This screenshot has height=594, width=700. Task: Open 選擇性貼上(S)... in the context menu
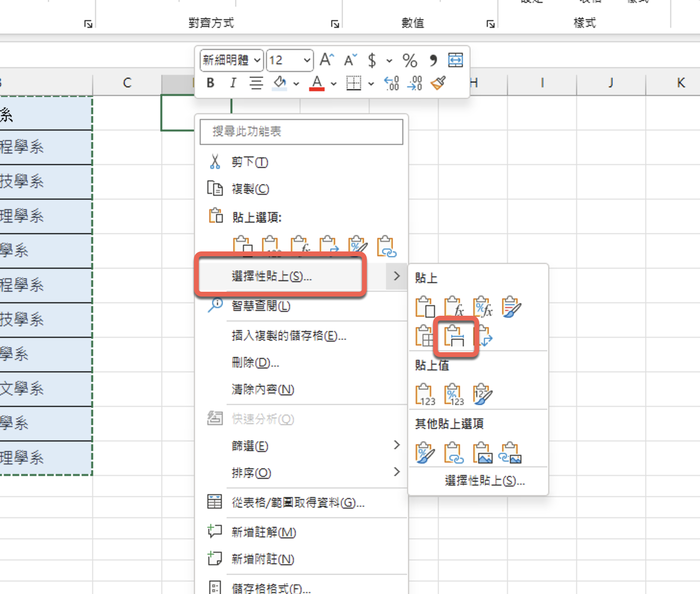272,276
